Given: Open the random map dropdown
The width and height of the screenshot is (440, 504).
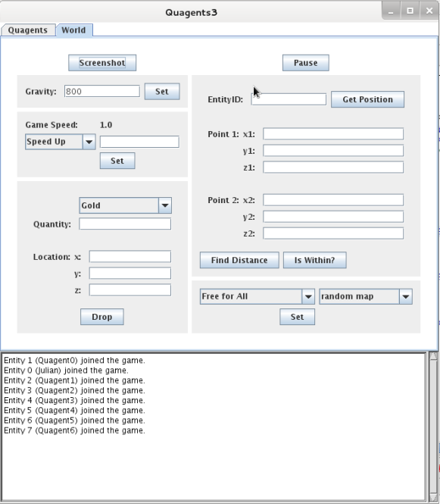Looking at the screenshot, I should tap(366, 296).
